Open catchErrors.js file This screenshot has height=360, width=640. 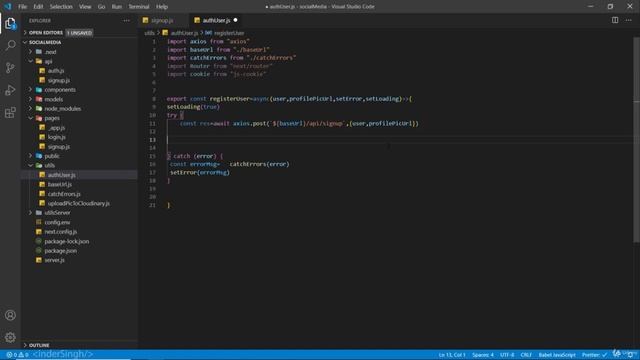click(x=64, y=193)
